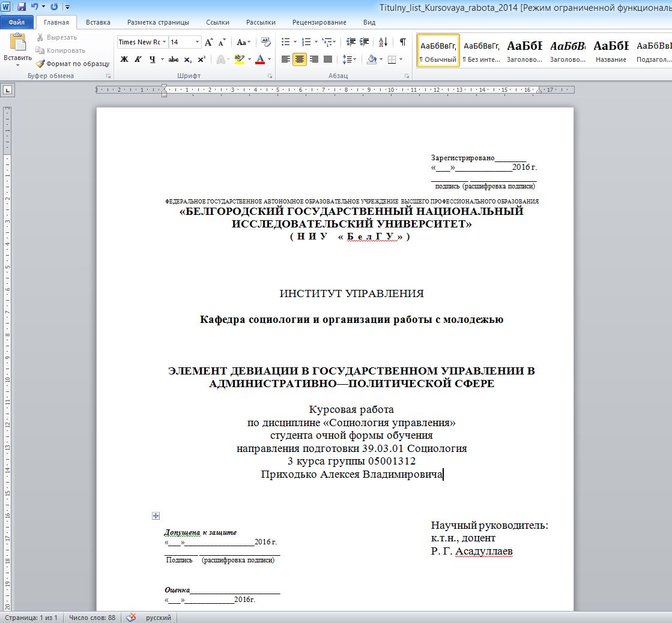Image resolution: width=672 pixels, height=623 pixels.
Task: Increase font size with grow font icon
Action: [x=209, y=42]
